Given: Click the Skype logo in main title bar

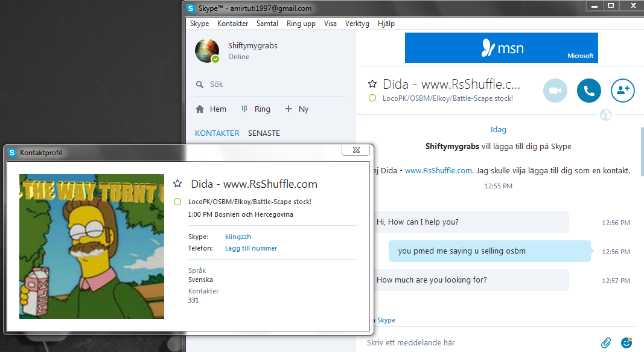Looking at the screenshot, I should 190,8.
